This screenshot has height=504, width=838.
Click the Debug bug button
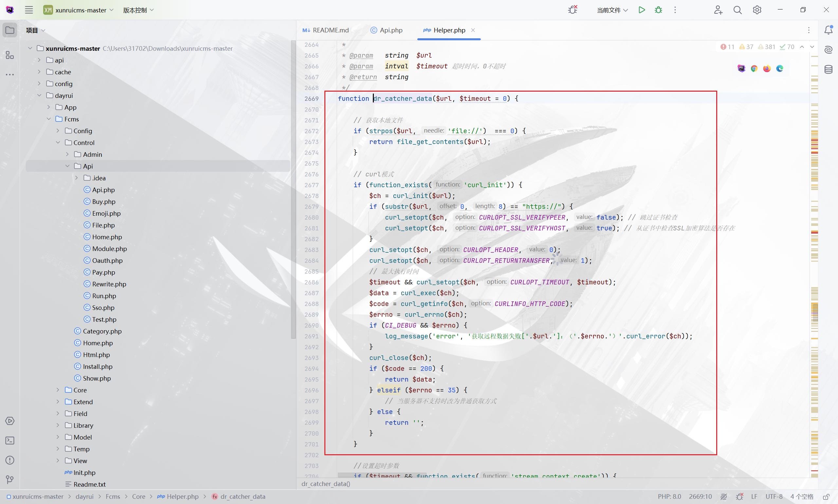point(658,10)
